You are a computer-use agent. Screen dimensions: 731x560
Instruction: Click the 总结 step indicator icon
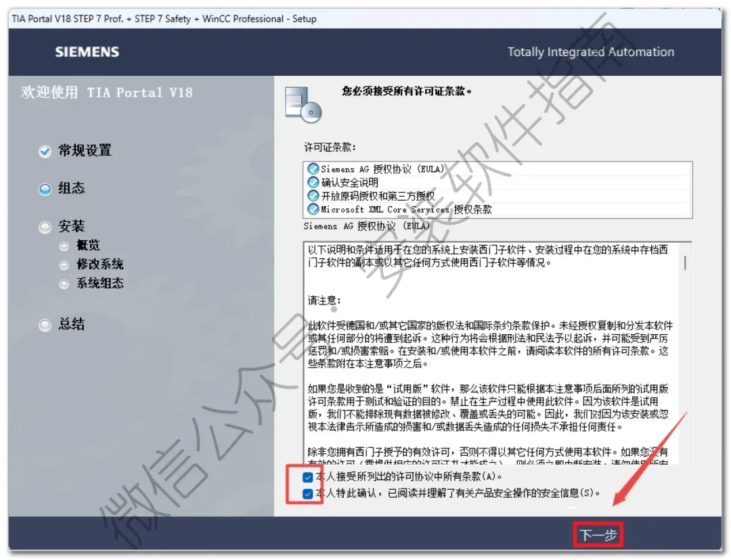[45, 325]
